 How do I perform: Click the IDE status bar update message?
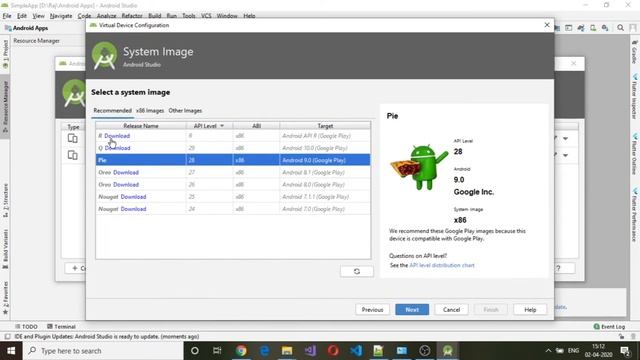(x=107, y=337)
